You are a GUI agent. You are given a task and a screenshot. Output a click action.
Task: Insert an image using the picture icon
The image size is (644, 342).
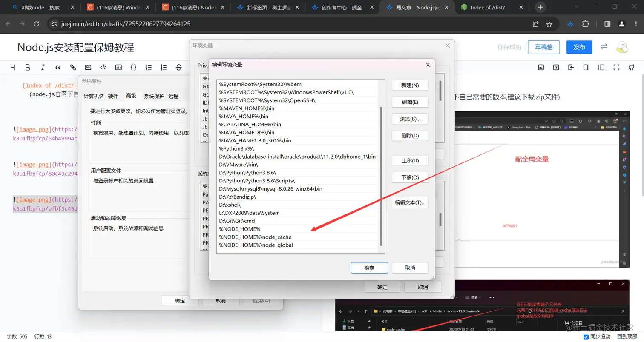coord(88,67)
